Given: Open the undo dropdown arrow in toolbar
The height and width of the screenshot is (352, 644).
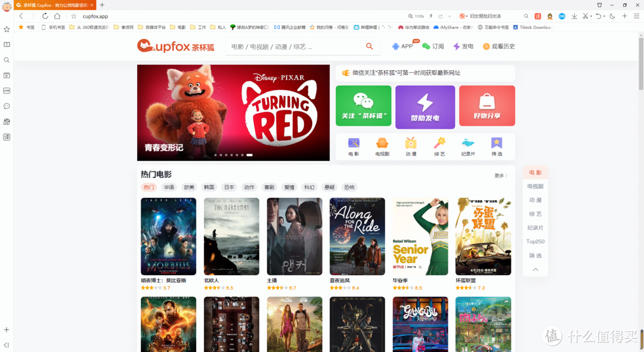Looking at the screenshot, I should click(x=604, y=17).
